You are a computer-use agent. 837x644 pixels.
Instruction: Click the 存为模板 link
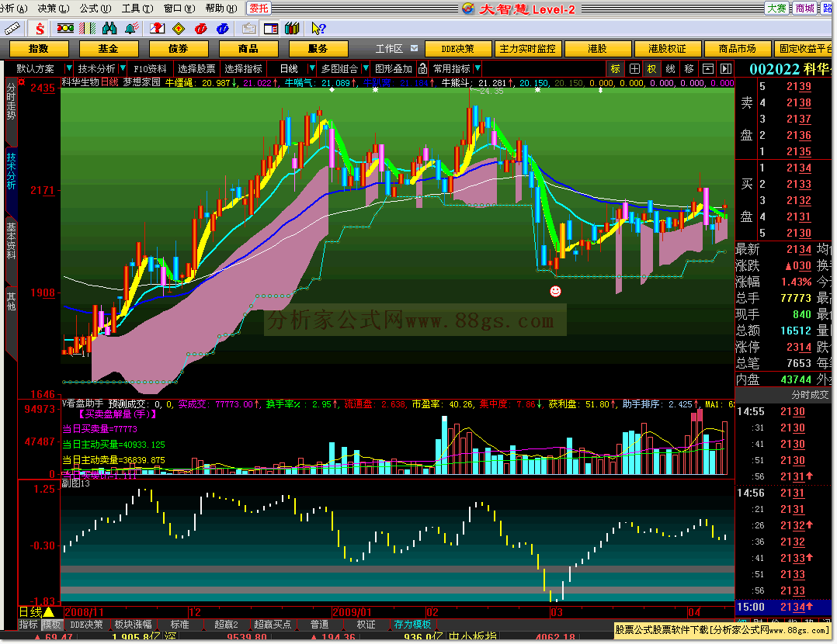(x=413, y=625)
